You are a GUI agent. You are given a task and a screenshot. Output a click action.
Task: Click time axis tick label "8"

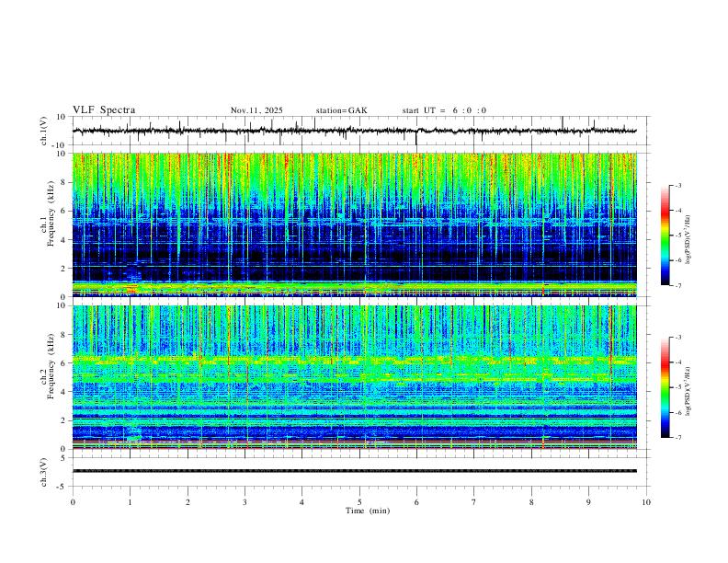pyautogui.click(x=531, y=502)
